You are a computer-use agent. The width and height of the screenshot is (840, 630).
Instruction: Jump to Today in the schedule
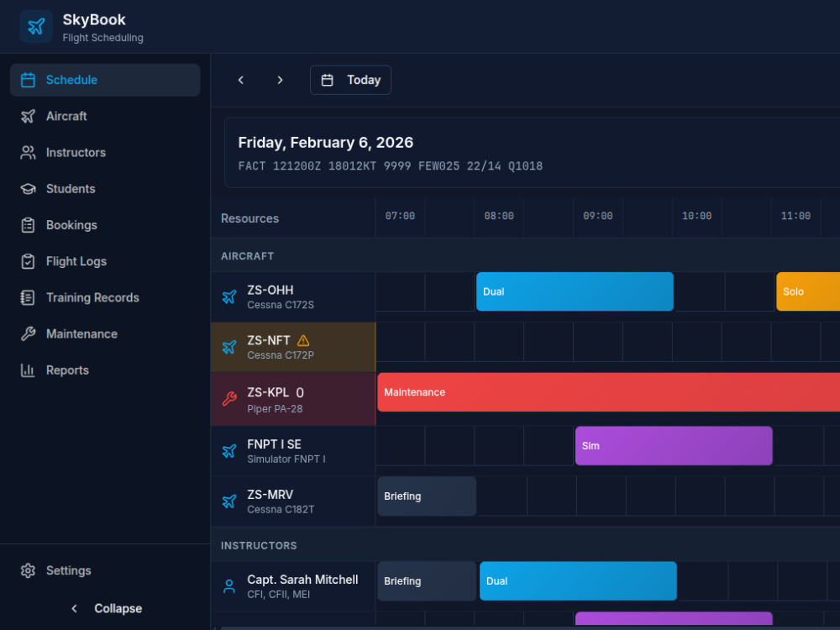coord(350,80)
